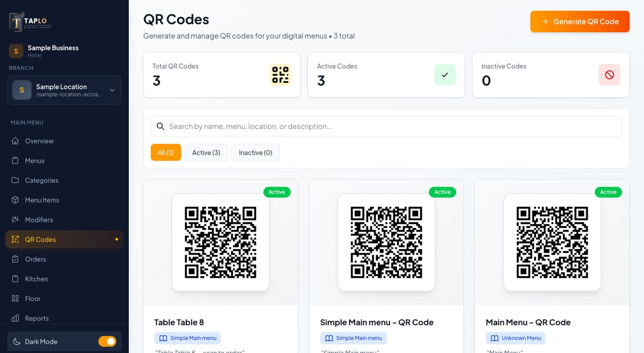644x353 pixels.
Task: Click Simple Main menu QR code image
Action: pyautogui.click(x=386, y=242)
